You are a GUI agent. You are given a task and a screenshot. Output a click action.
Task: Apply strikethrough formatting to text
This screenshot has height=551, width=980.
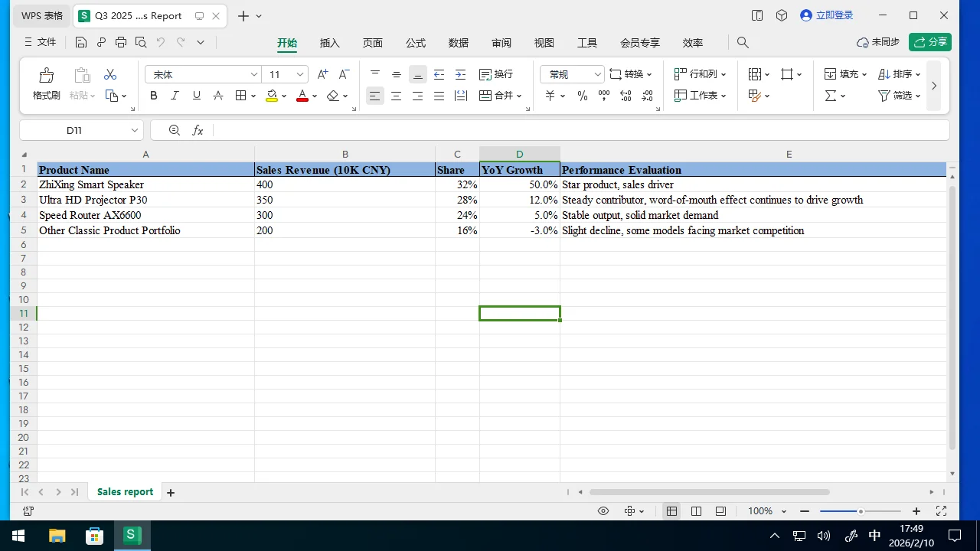[218, 96]
